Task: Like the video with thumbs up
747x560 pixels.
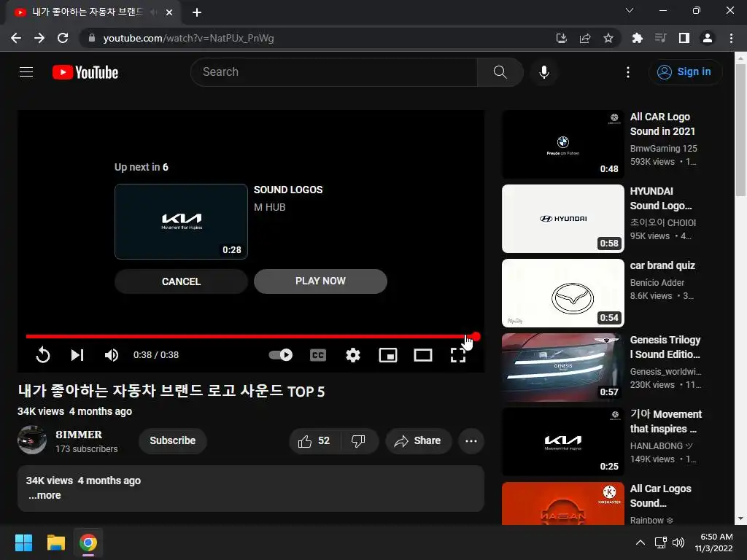Action: pos(314,441)
